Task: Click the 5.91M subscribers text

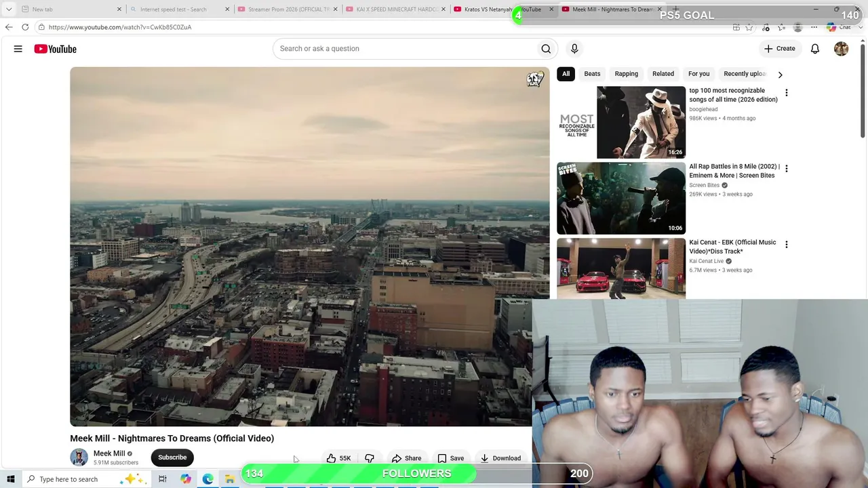Action: click(x=116, y=463)
